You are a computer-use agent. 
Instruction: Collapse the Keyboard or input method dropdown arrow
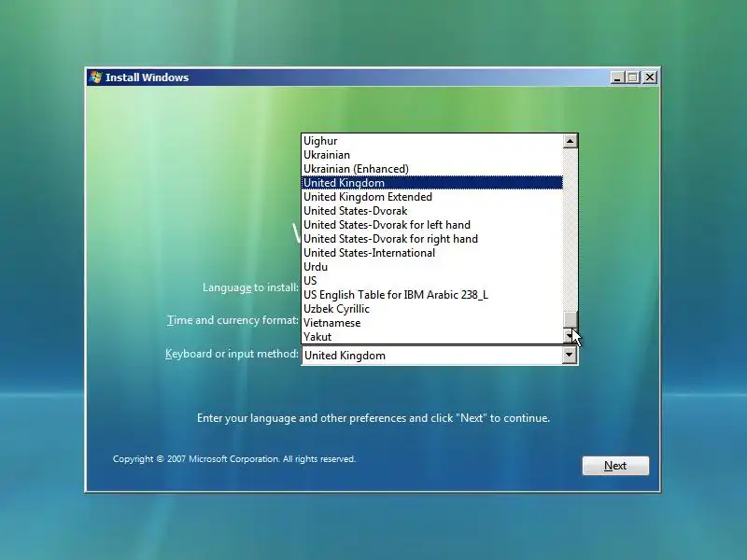570,355
